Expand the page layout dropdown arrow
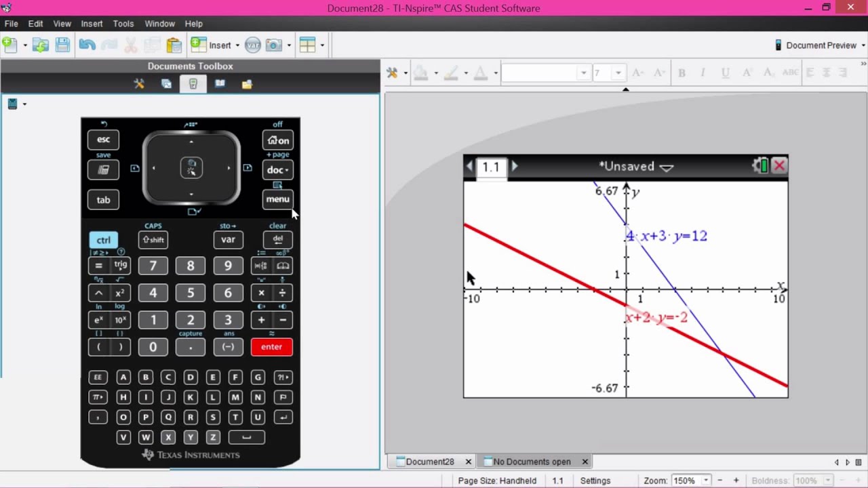Image resolution: width=868 pixels, height=488 pixels. click(322, 45)
